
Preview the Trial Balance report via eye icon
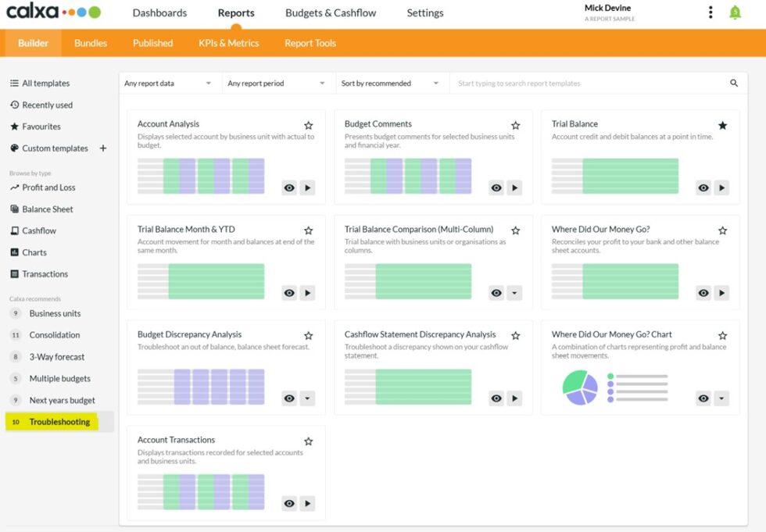coord(703,187)
